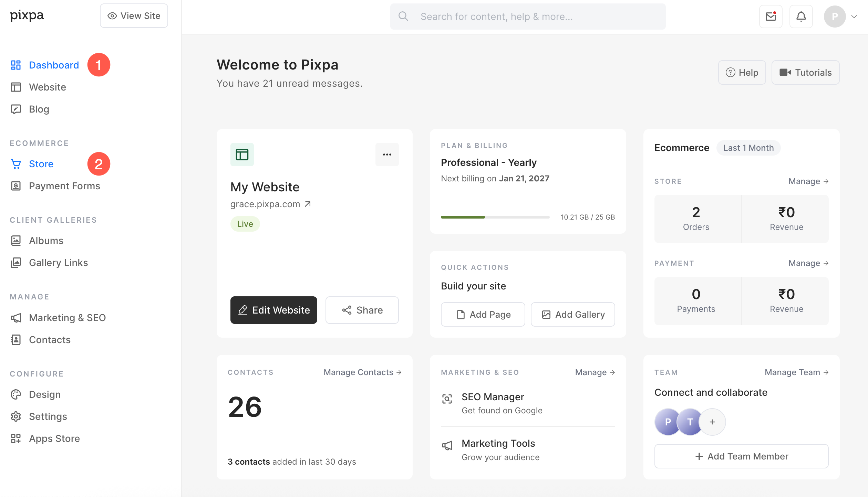Screen dimensions: 868x497
Task: Click the website layout icon on My Website card
Action: click(242, 155)
